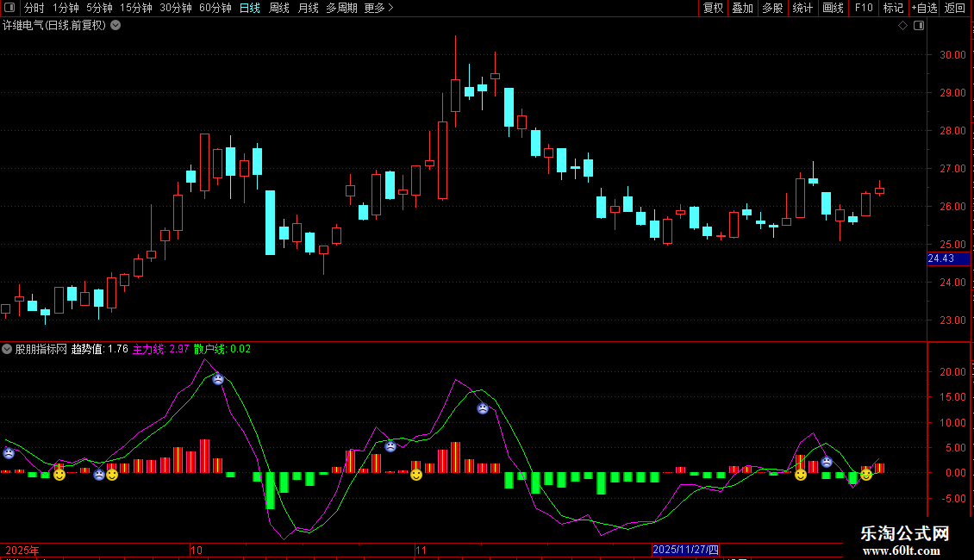Add stock via +自选 button
Image resolution: width=974 pixels, height=560 pixels.
(924, 8)
